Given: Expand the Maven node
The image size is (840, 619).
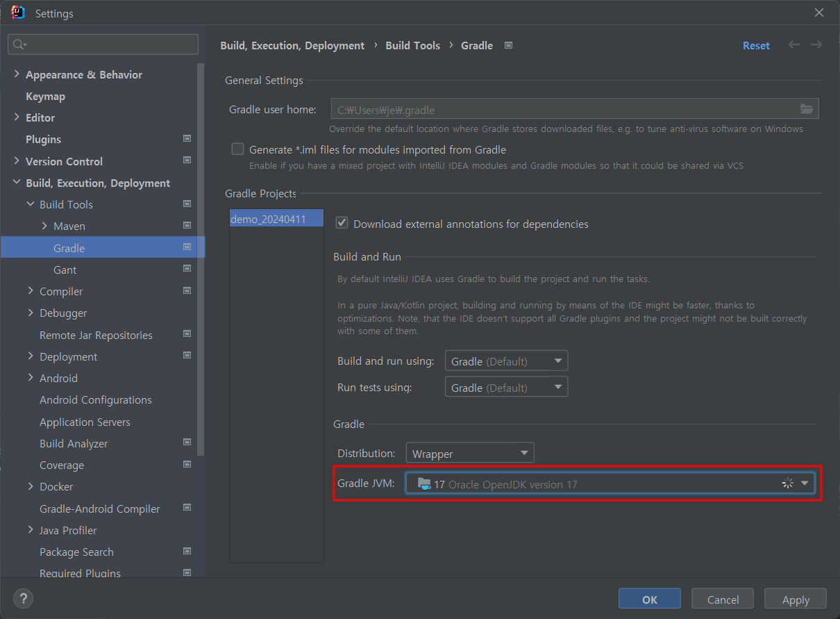Looking at the screenshot, I should (x=44, y=225).
